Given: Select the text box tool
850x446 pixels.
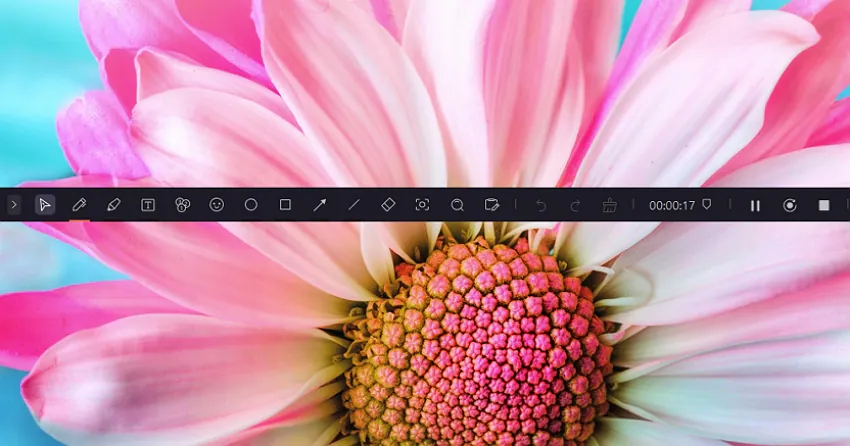Looking at the screenshot, I should (148, 205).
